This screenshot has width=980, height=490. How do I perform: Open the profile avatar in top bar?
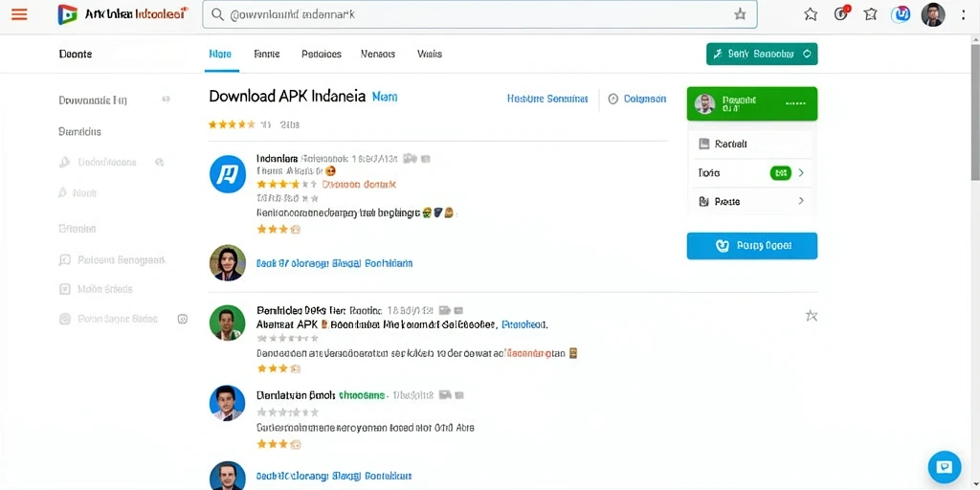pos(933,13)
